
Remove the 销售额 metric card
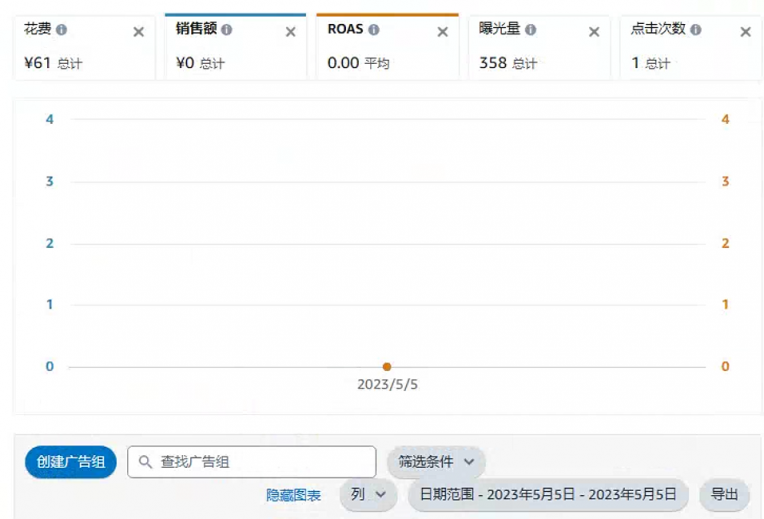tap(291, 32)
